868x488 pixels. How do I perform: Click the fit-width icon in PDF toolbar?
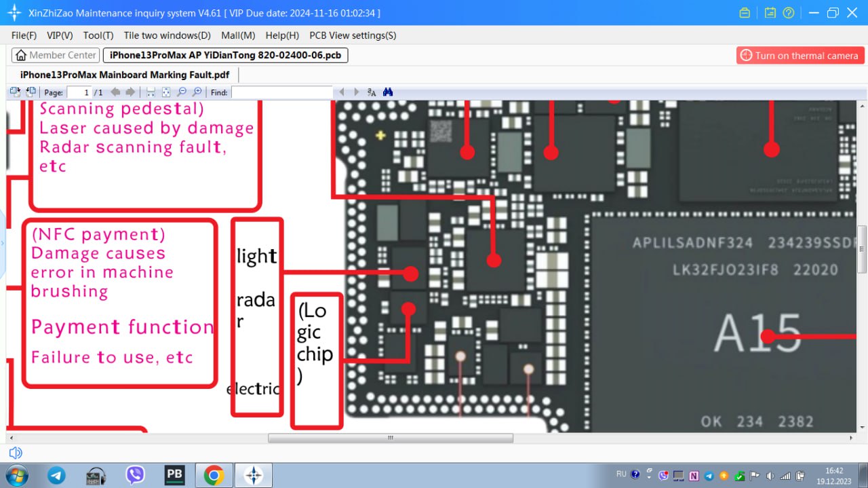click(151, 92)
